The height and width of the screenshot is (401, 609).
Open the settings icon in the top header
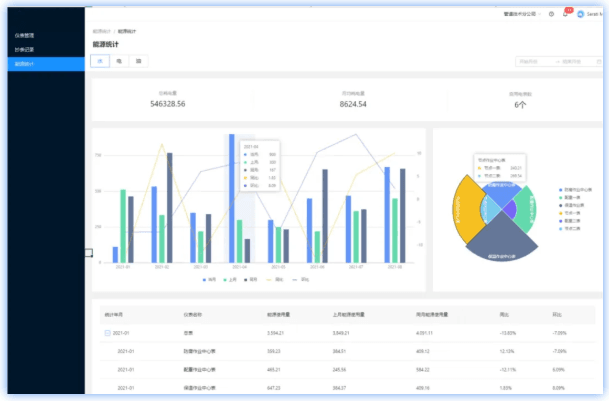[551, 14]
